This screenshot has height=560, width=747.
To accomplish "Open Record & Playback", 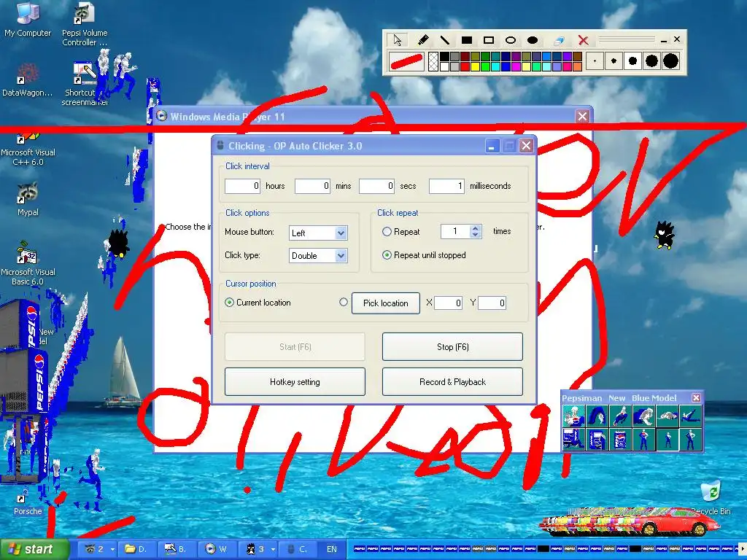I will tap(452, 382).
